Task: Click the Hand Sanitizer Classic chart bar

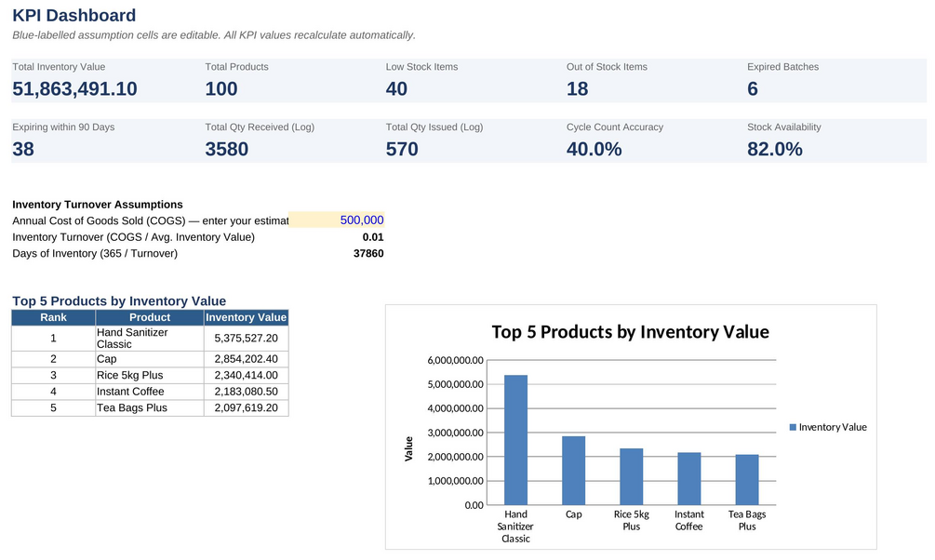Action: [515, 440]
